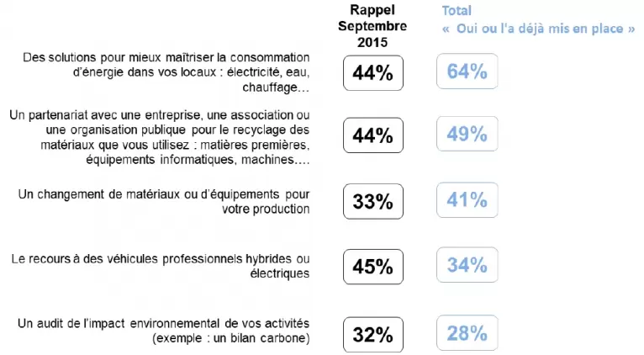Click 'Un audit de l'impact environnemental' text
Viewport: 644px width, 355px height.
pos(164,323)
